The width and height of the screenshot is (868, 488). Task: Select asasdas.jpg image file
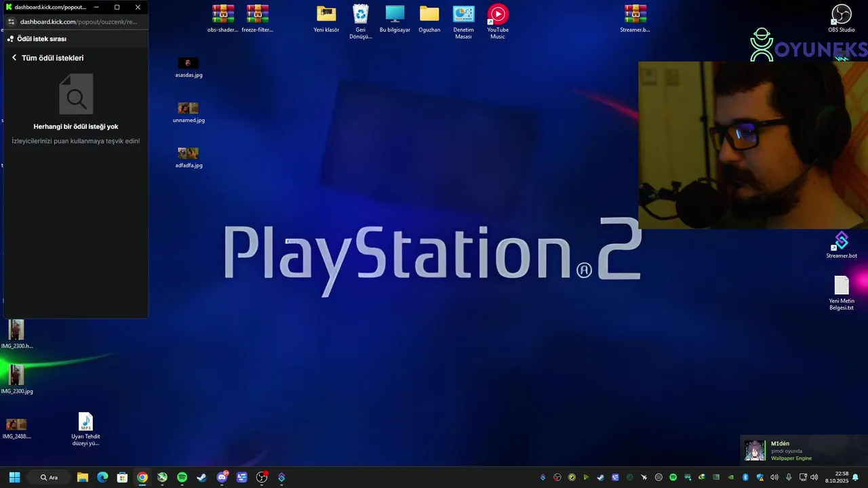click(x=189, y=67)
